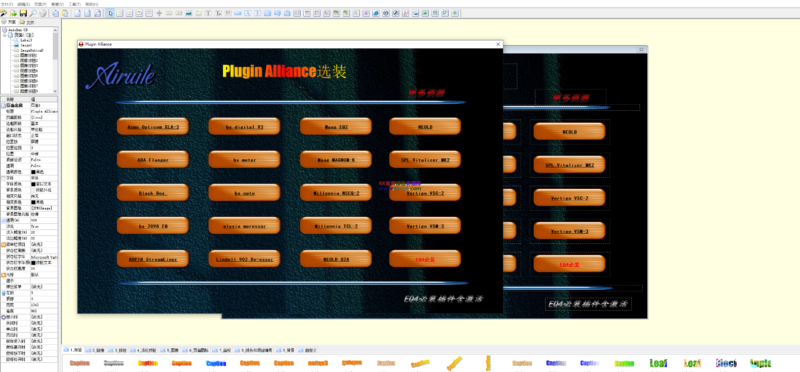Click E04必装 button in the back window
Image resolution: width=800 pixels, height=372 pixels.
[569, 264]
